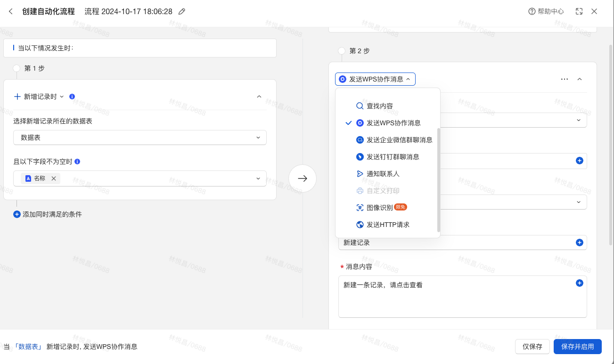Open 帮助中心 help center
Viewport: 614px width, 364px height.
(546, 11)
